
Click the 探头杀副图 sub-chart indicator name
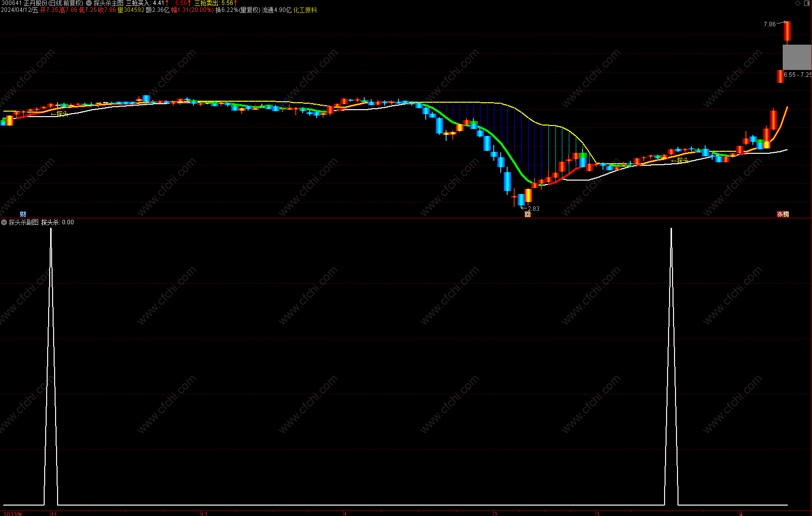24,222
